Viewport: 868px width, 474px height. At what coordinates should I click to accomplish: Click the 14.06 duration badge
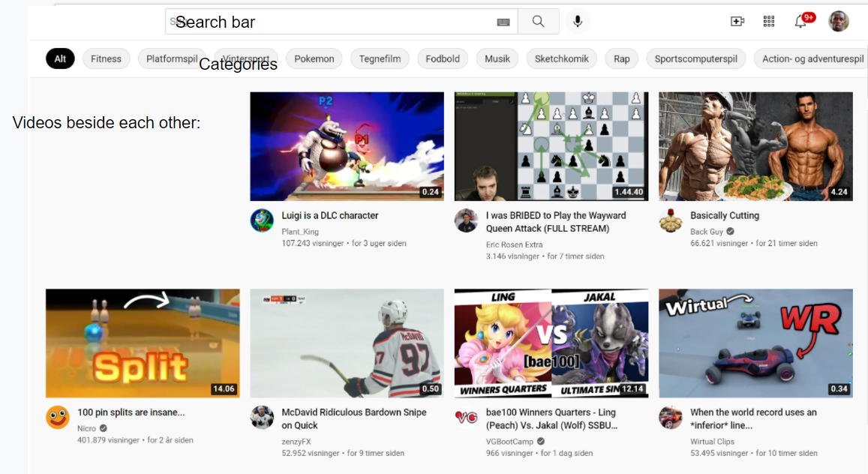(224, 388)
